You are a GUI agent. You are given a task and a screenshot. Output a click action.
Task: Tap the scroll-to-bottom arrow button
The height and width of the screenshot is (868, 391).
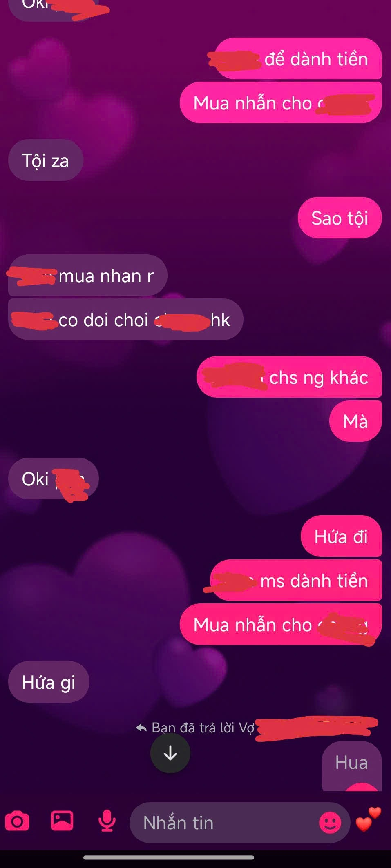[x=170, y=753]
